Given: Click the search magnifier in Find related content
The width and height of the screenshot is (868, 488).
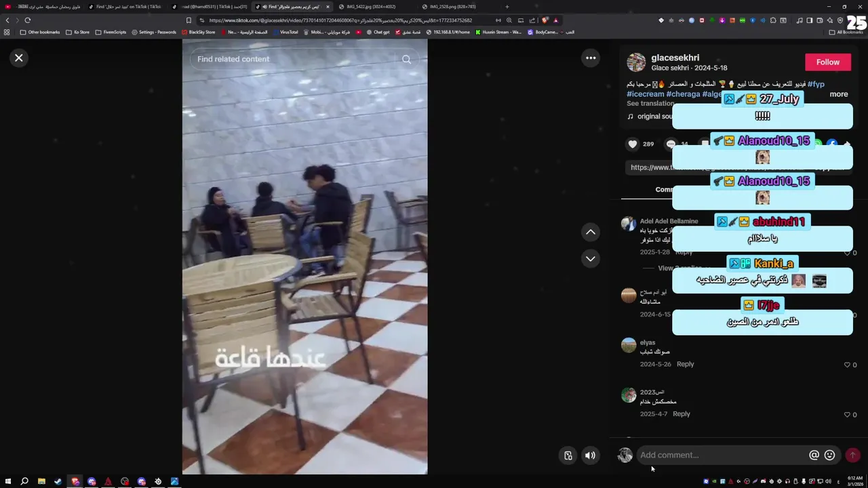Looking at the screenshot, I should click(x=406, y=59).
